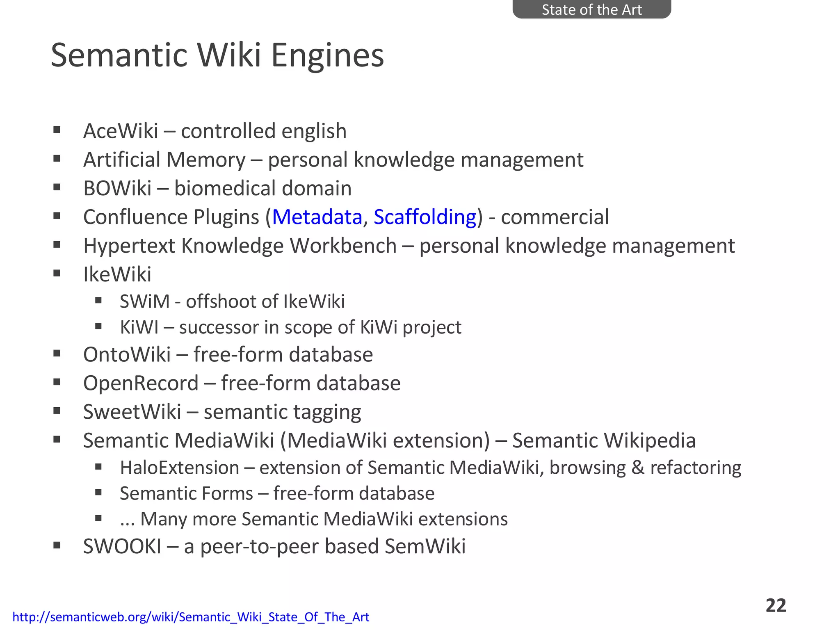Image resolution: width=840 pixels, height=630 pixels.
Task: Click the slide number 22
Action: [776, 606]
